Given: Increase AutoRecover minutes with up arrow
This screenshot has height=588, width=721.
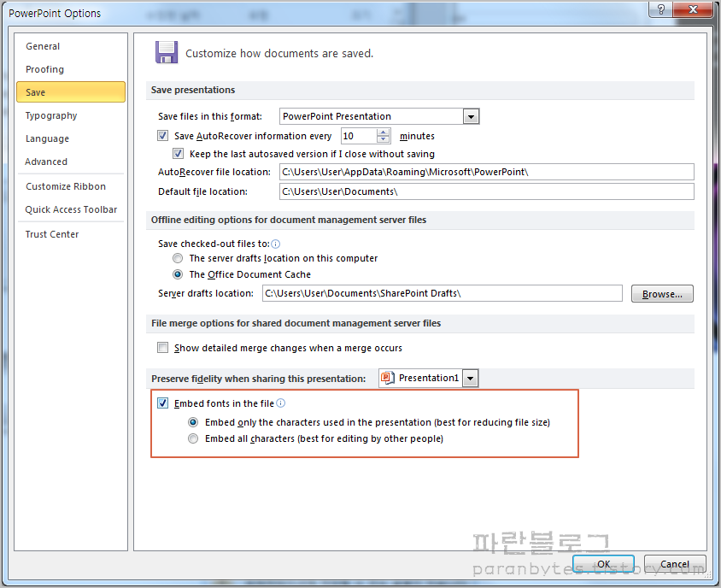Looking at the screenshot, I should pyautogui.click(x=383, y=132).
